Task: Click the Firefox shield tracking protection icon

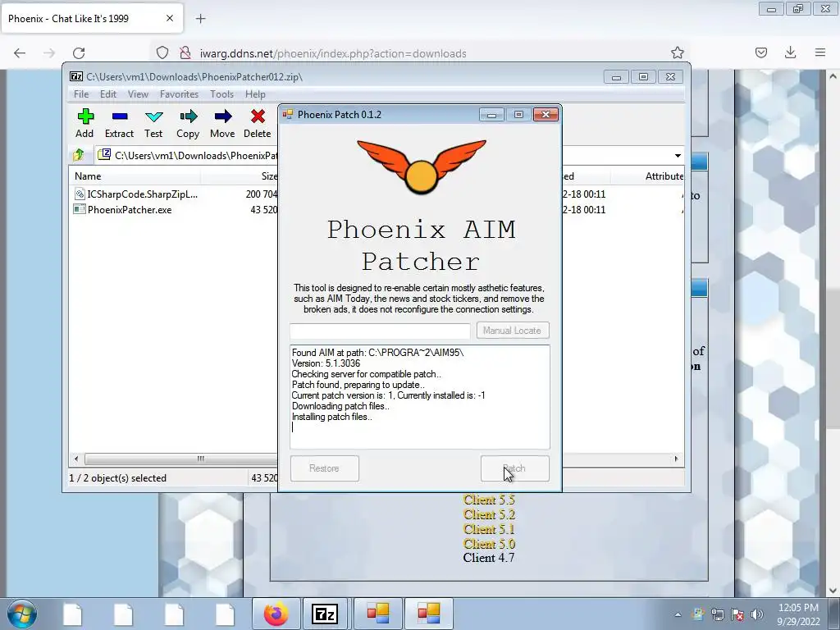Action: click(x=162, y=53)
